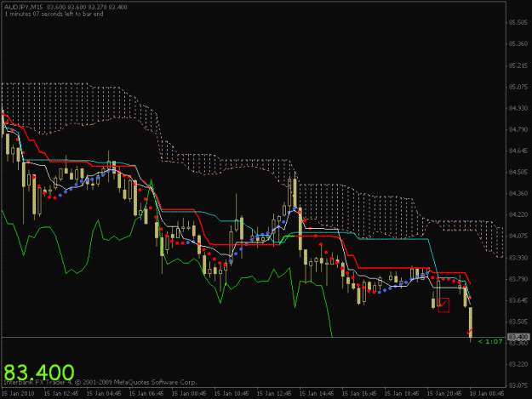Screen dimensions: 532x399
Task: Click the "15 Jan 02:45" time axis label
Action: [61, 394]
